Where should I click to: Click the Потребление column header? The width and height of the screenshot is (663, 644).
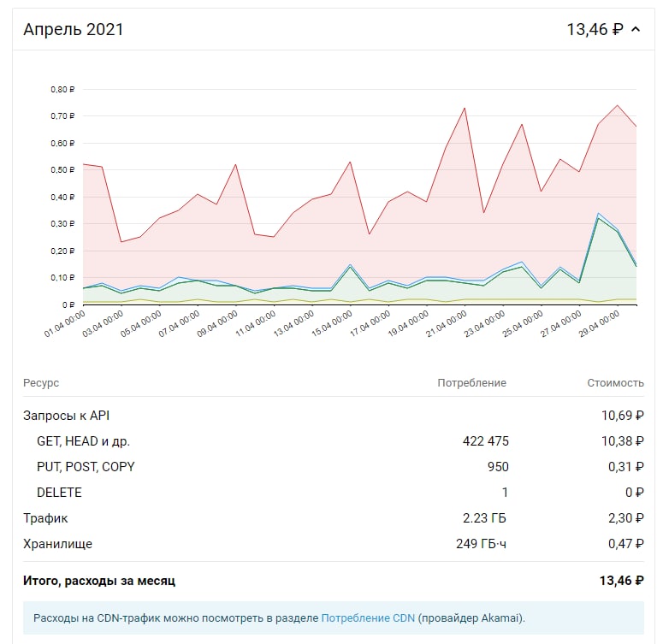click(471, 383)
